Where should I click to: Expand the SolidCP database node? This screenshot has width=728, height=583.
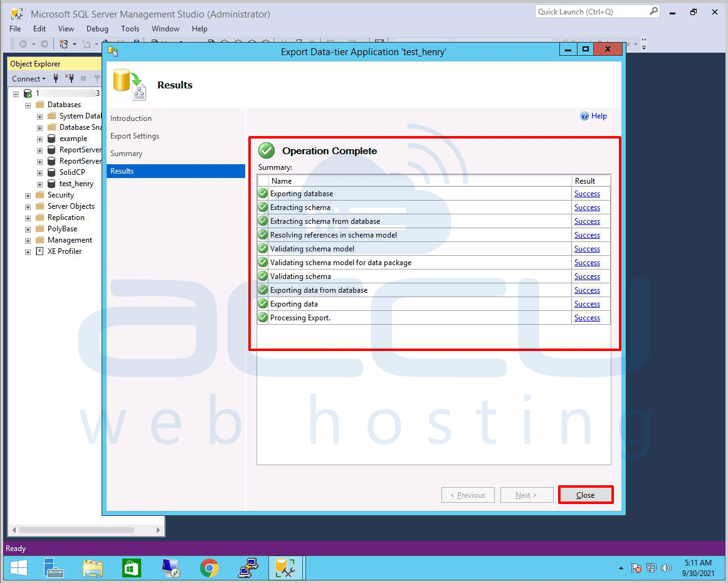coord(40,172)
